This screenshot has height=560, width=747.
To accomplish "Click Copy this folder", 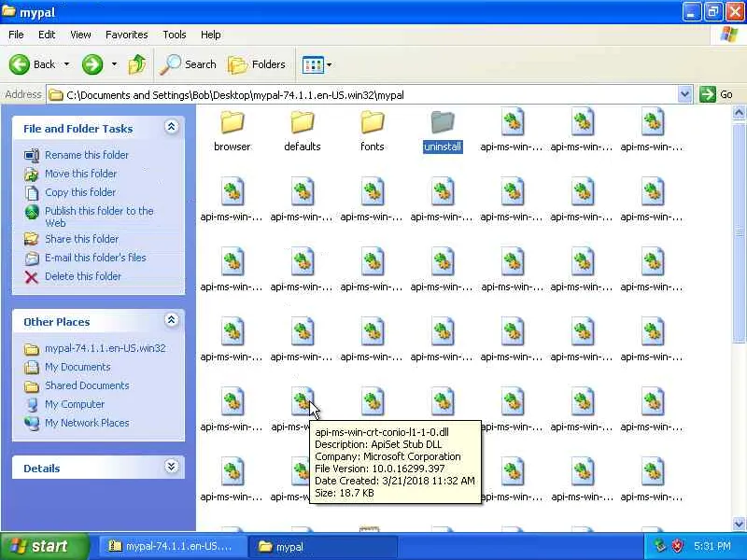I will click(x=80, y=192).
